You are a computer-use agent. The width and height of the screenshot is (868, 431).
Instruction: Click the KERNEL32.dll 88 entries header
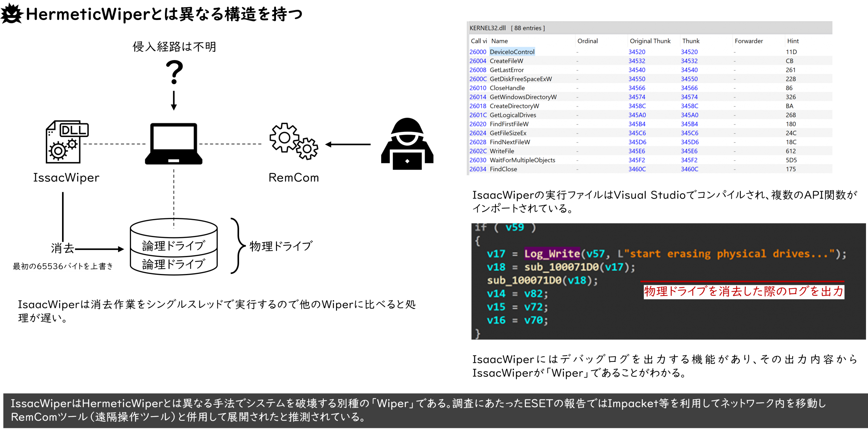point(507,28)
